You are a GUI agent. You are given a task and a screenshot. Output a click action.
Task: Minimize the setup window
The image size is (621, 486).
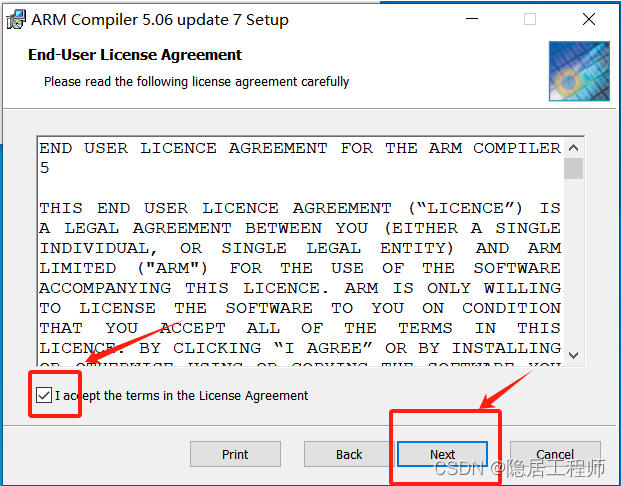(x=472, y=19)
